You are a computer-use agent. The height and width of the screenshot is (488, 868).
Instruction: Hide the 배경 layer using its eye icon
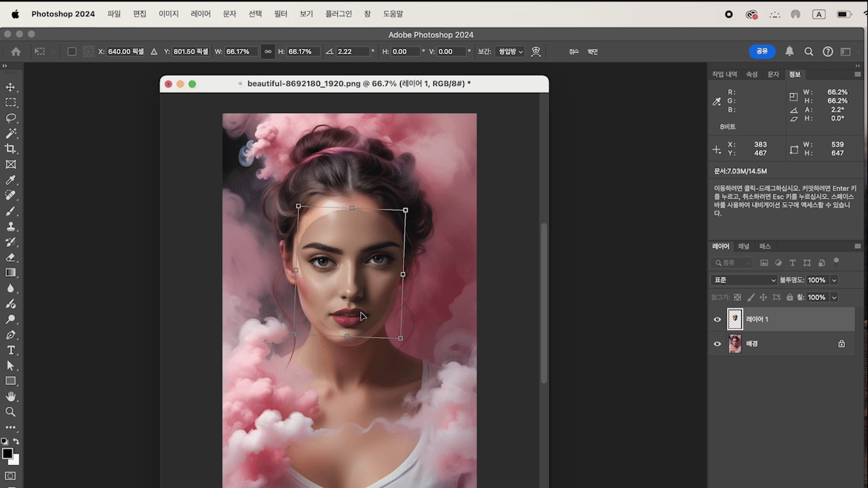pyautogui.click(x=717, y=344)
